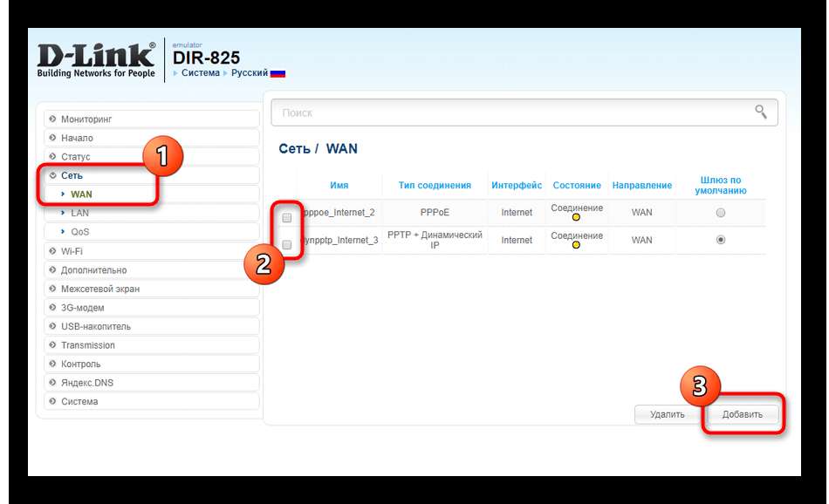Expand the Начало menu section

(152, 138)
